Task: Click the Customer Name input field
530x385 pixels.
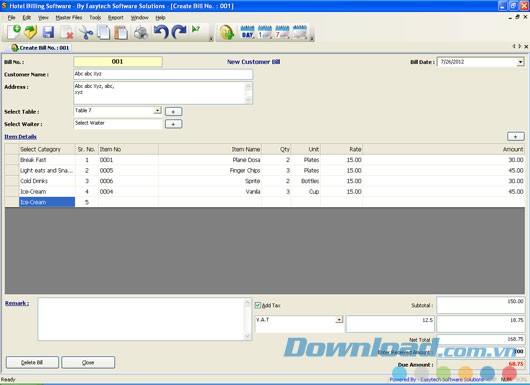Action: [x=163, y=74]
